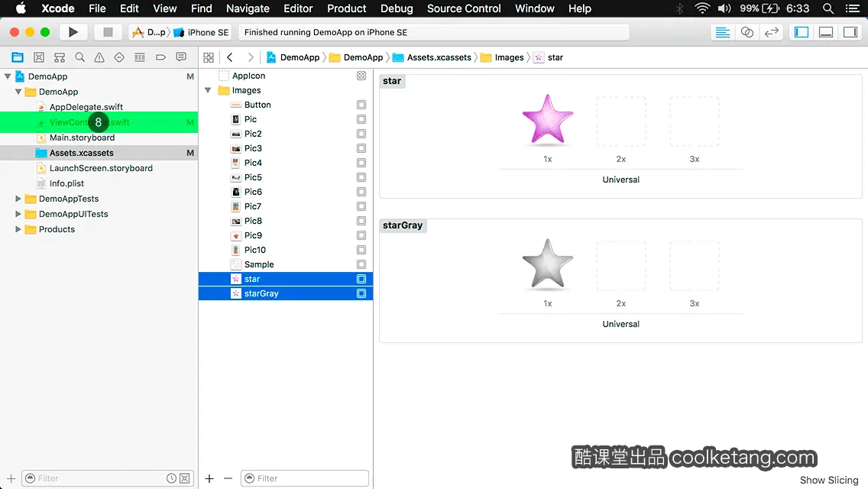
Task: Expand the Products folder
Action: (18, 229)
